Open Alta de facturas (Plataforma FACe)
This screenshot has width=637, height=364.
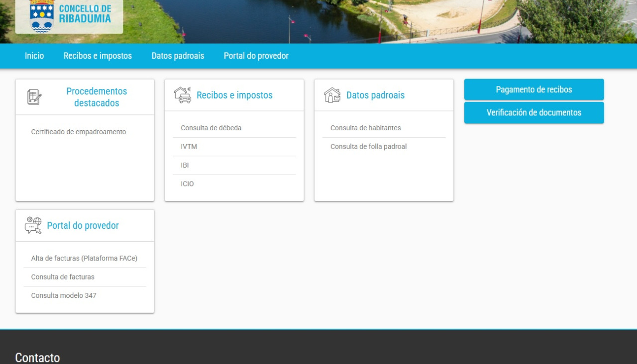coord(84,258)
